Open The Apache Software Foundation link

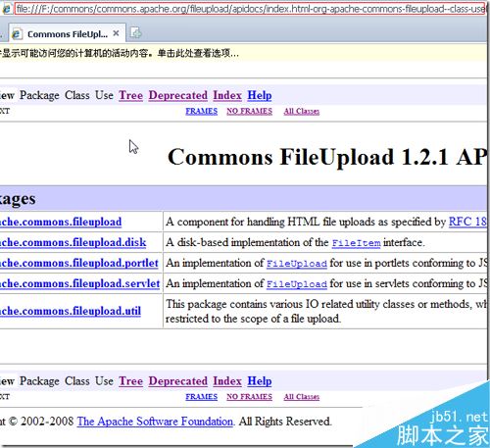(155, 422)
